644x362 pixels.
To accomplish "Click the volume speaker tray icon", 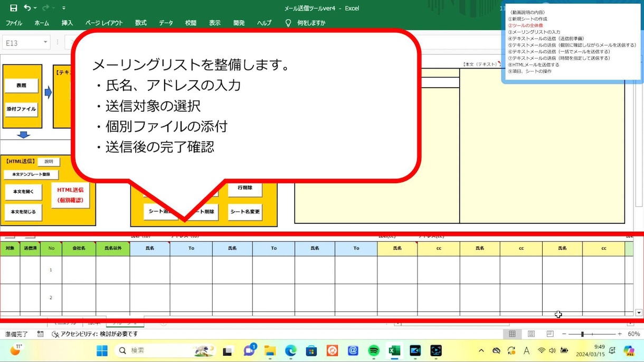I will point(552,351).
